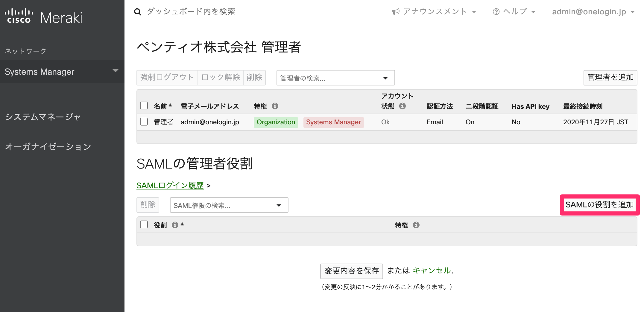This screenshot has height=312, width=644.
Task: Click info icon next to 役割 header
Action: [175, 225]
